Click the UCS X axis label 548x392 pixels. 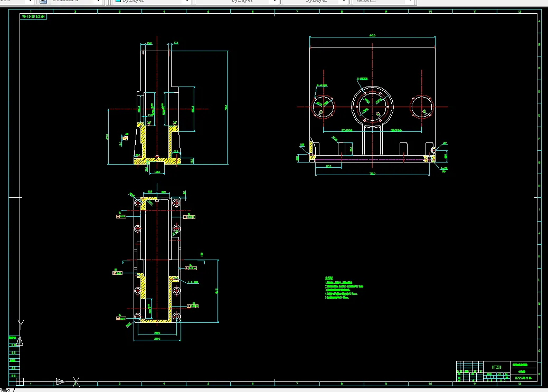pos(76,382)
